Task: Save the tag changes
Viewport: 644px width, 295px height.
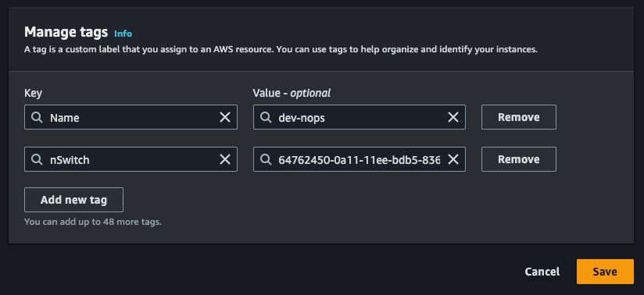Action: point(605,272)
